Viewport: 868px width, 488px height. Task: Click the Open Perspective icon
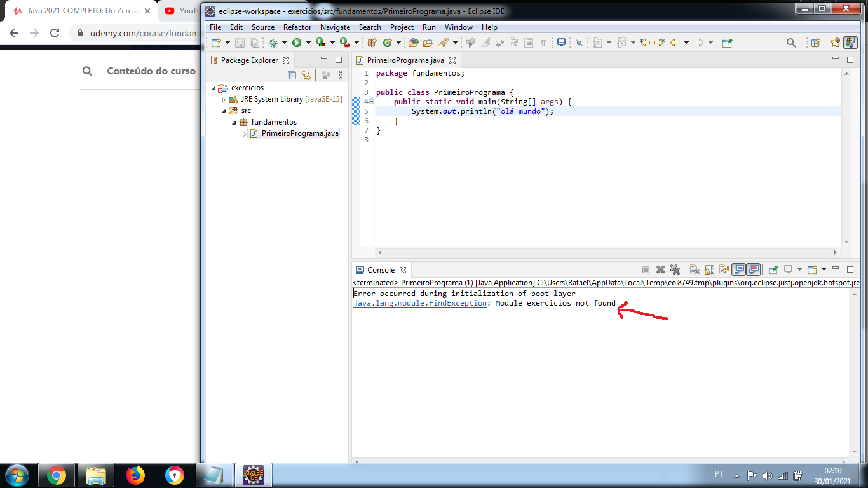[815, 43]
